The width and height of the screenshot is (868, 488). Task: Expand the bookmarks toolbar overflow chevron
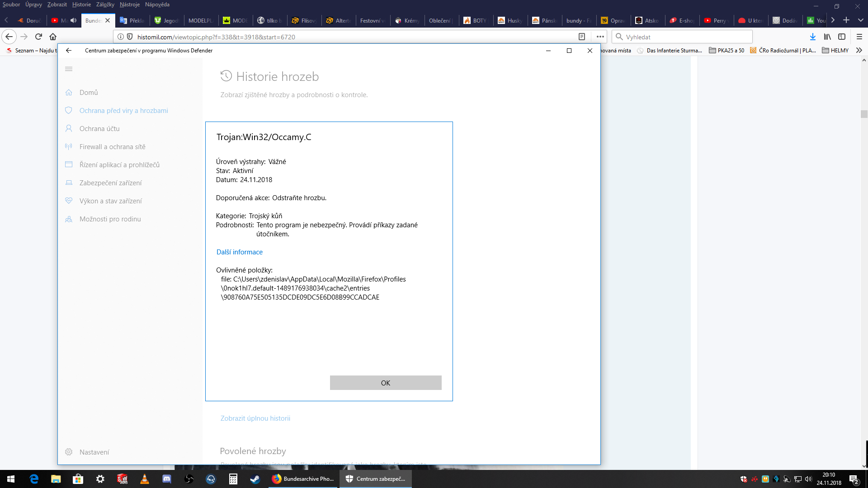pos(859,51)
